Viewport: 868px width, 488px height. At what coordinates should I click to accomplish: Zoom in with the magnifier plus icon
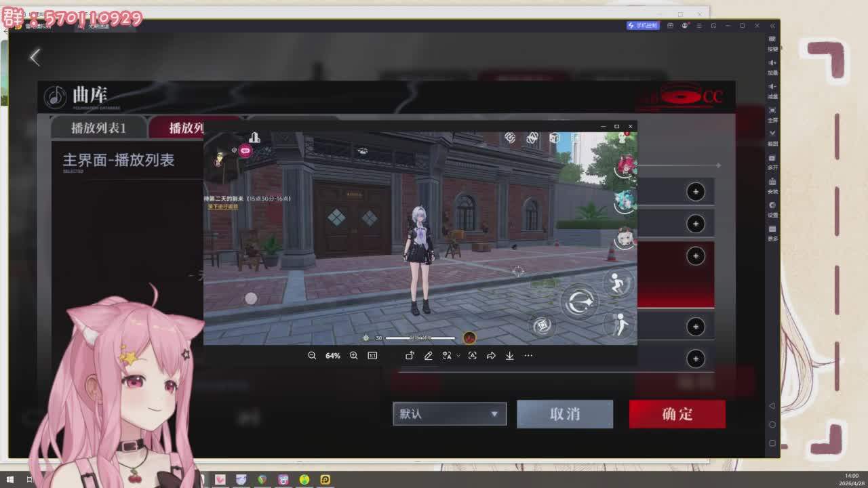point(354,355)
